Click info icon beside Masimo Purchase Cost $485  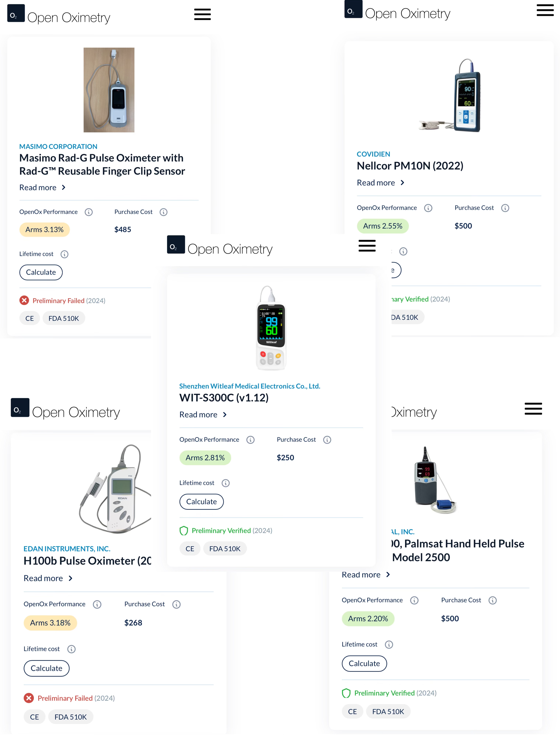coord(163,212)
